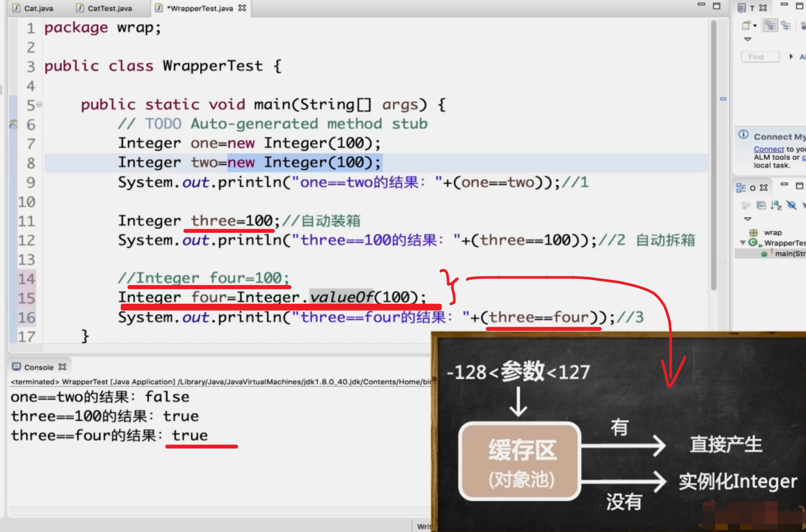
Task: Click console output 'three==100的结果: true'
Action: point(105,416)
